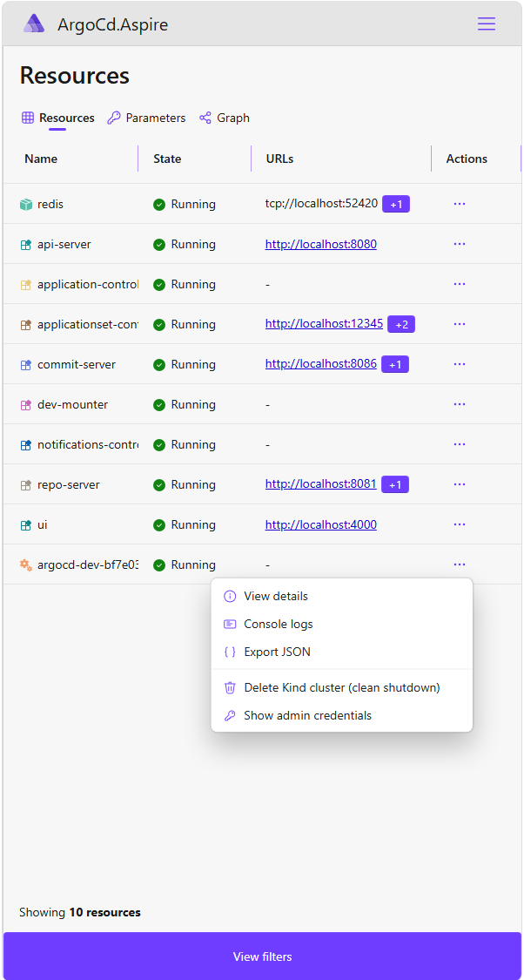Click the ArgoCd.Aspire title text
Image resolution: width=524 pixels, height=980 pixels.
[x=112, y=24]
